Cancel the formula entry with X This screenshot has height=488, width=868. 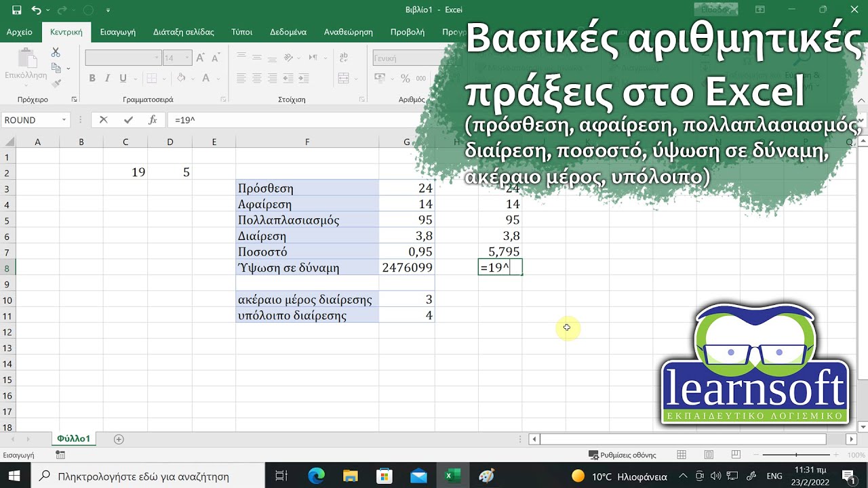[x=103, y=120]
